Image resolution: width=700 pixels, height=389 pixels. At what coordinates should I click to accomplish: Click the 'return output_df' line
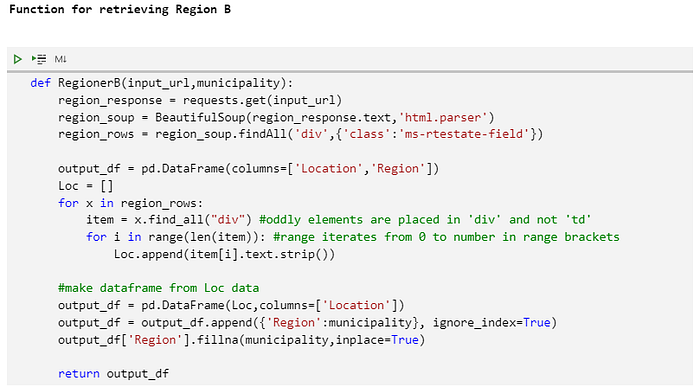tap(113, 374)
